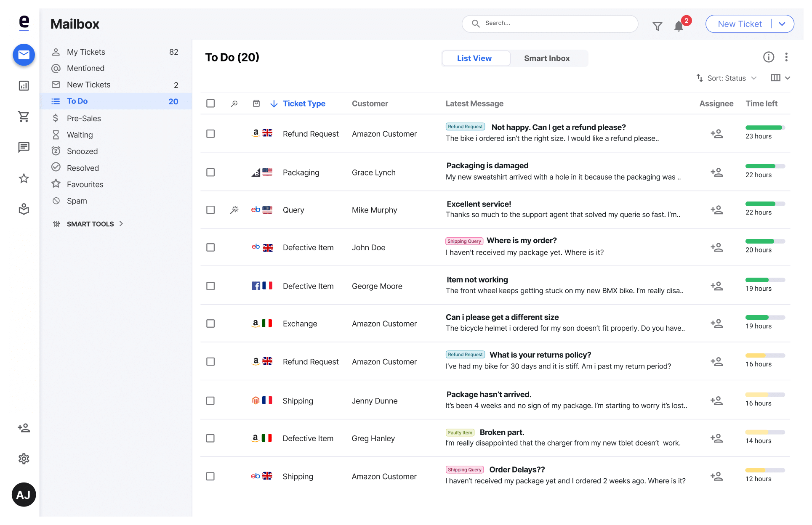Click the mailbox inbox icon in sidebar
The width and height of the screenshot is (812, 525).
pyautogui.click(x=24, y=54)
